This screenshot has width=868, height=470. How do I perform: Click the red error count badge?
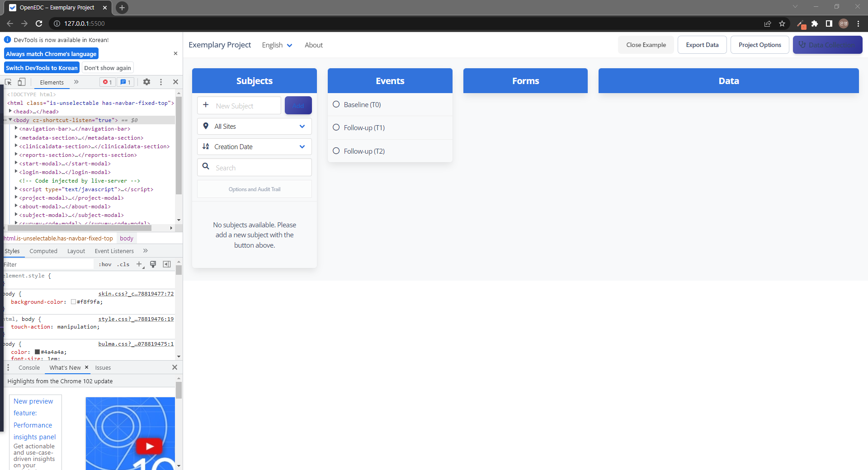[108, 82]
